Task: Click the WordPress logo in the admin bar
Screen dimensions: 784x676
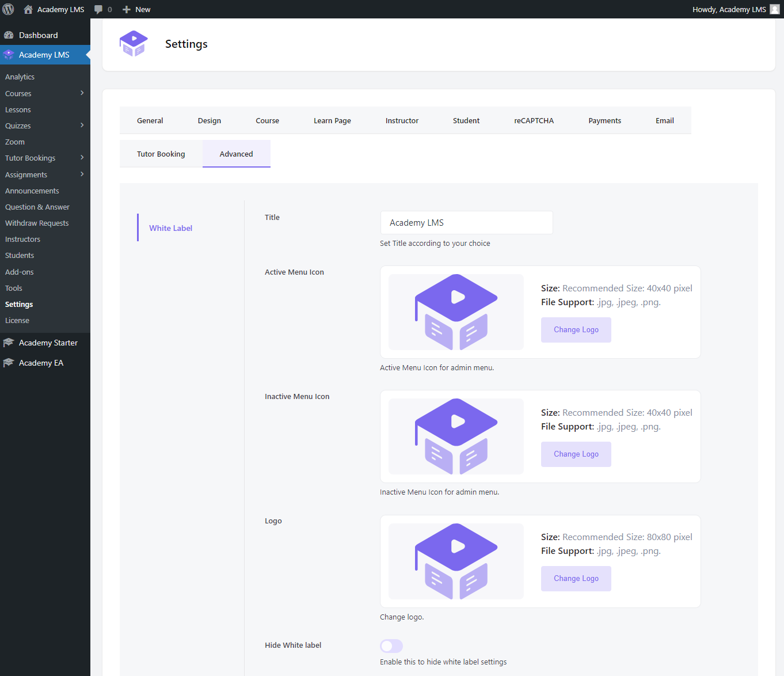Action: tap(8, 9)
